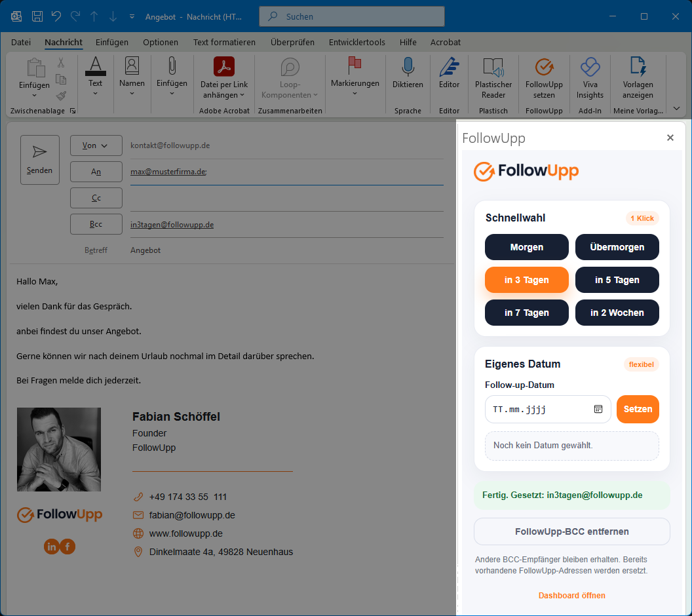The width and height of the screenshot is (692, 616).
Task: Switch to the Einfügen ribbon tab
Action: tap(112, 43)
